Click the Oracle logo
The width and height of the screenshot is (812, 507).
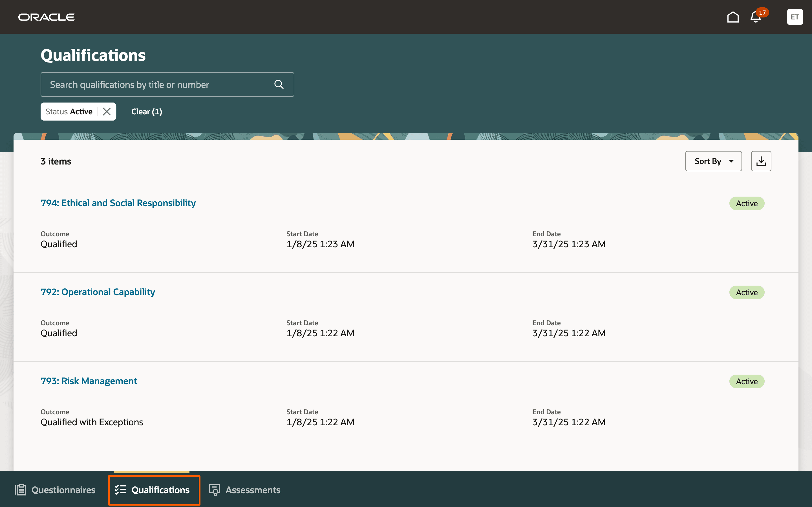click(46, 17)
